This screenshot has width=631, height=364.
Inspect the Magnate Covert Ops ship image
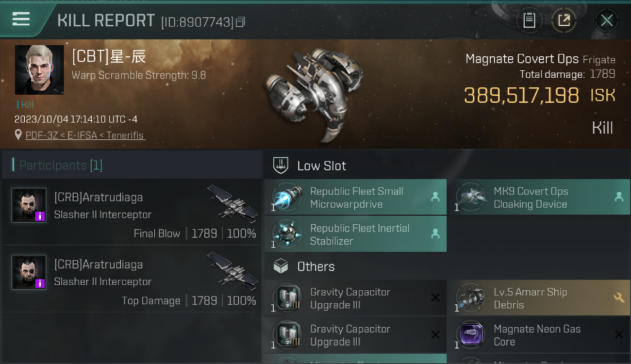pyautogui.click(x=313, y=92)
